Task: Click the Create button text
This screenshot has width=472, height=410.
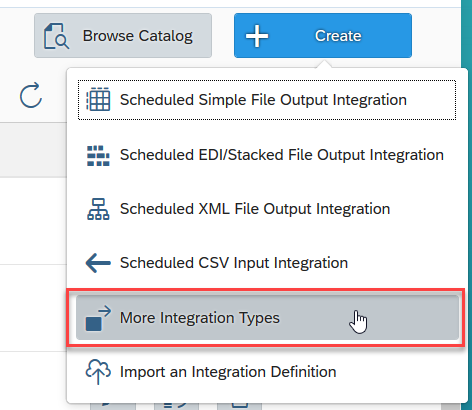Action: [338, 36]
